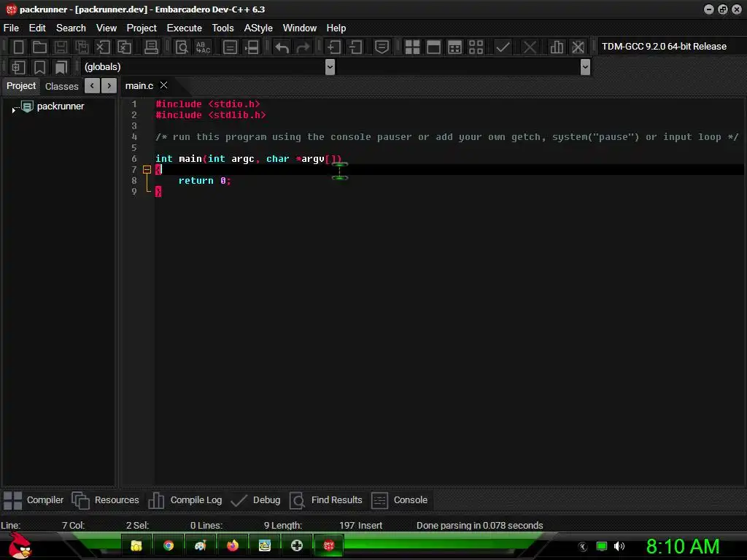
Task: Open the Edit menu
Action: coord(37,28)
